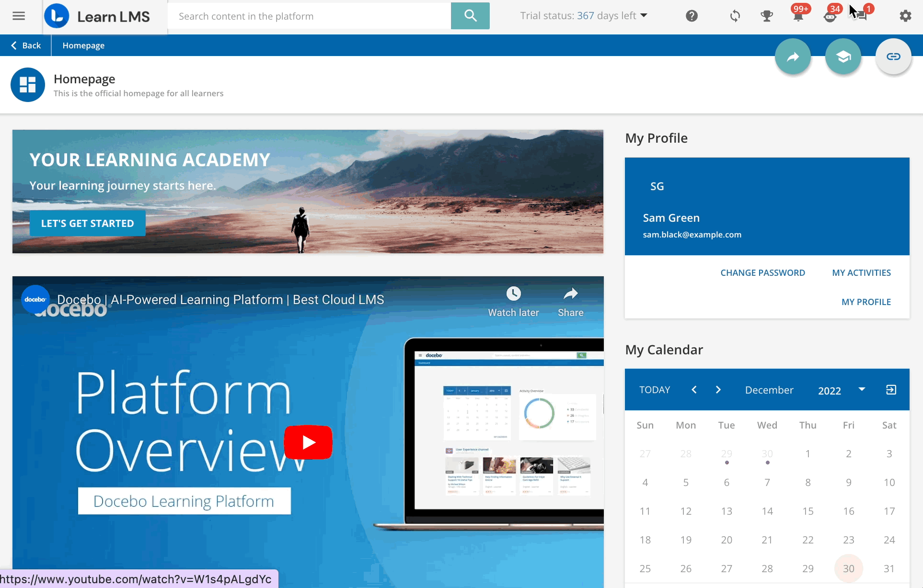This screenshot has height=588, width=923.
Task: Click the 2022 year value
Action: pyautogui.click(x=830, y=390)
